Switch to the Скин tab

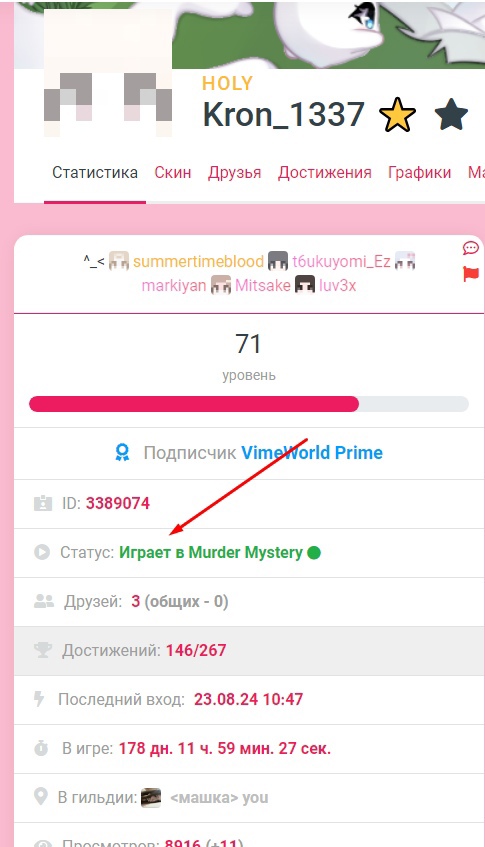click(x=172, y=173)
